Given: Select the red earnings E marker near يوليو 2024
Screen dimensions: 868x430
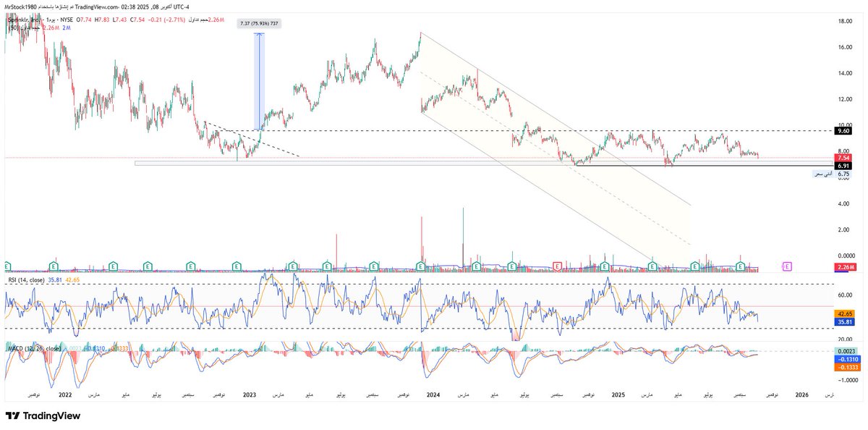Looking at the screenshot, I should pos(556,266).
